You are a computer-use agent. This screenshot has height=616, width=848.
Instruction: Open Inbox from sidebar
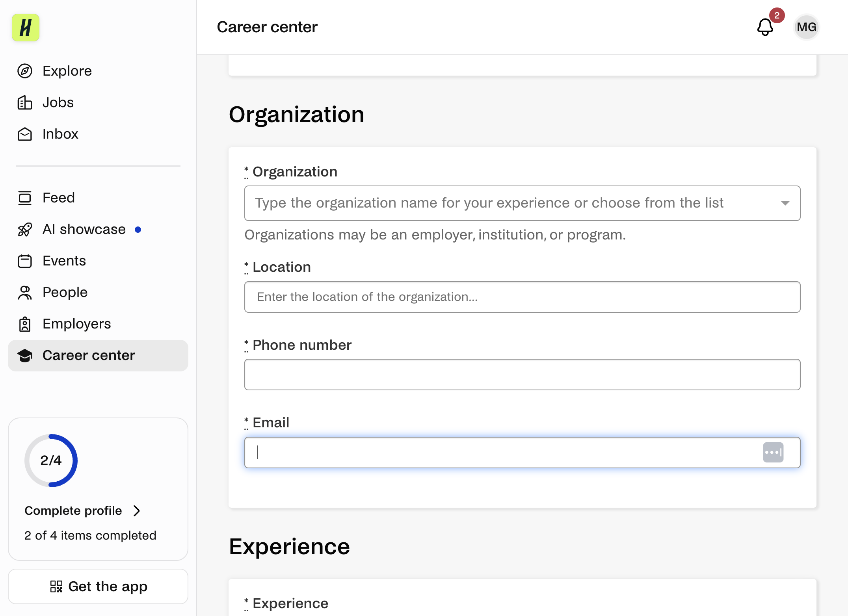coord(98,134)
